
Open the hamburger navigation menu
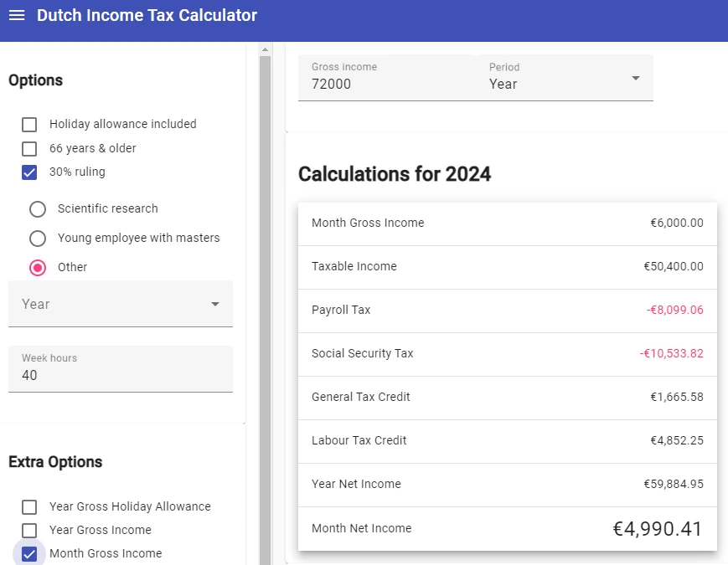click(17, 16)
